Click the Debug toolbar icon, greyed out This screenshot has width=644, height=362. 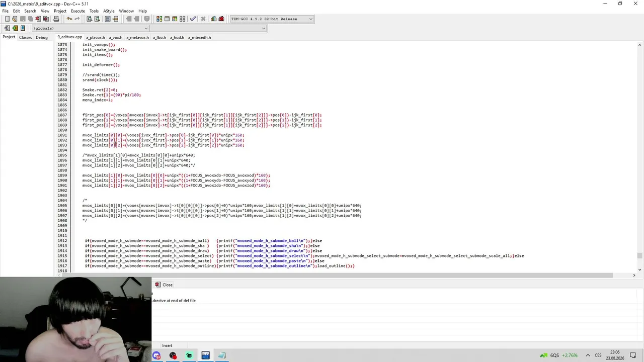[203, 19]
